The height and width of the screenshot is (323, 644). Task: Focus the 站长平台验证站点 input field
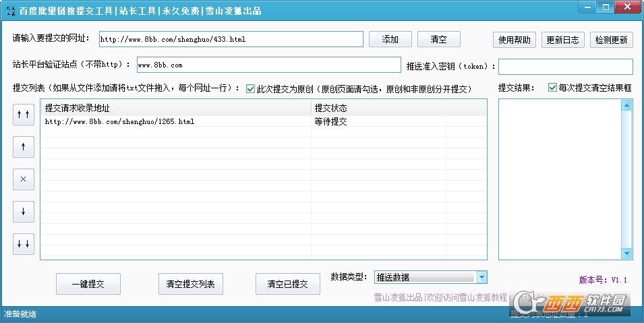coord(268,65)
